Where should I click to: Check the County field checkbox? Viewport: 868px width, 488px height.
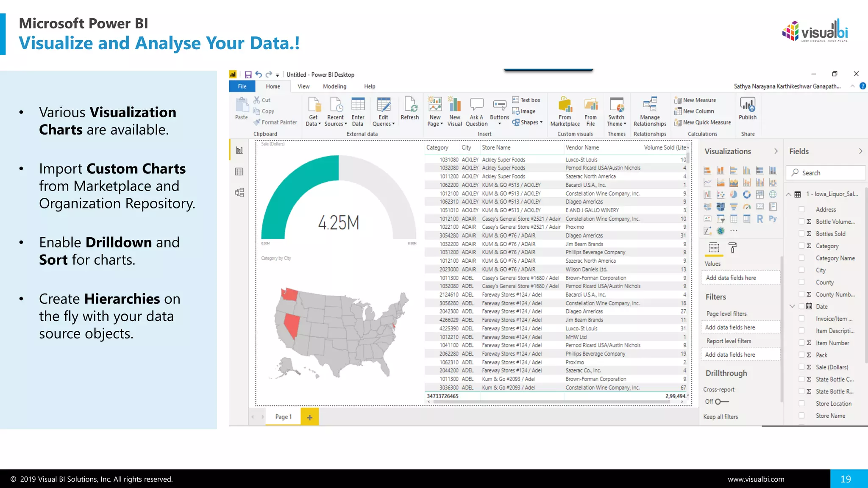(801, 282)
